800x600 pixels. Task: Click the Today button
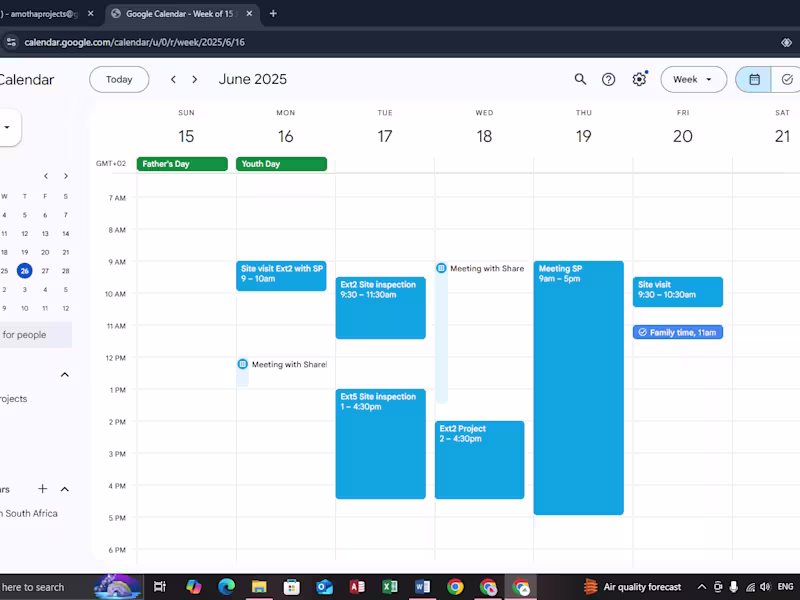pos(119,79)
